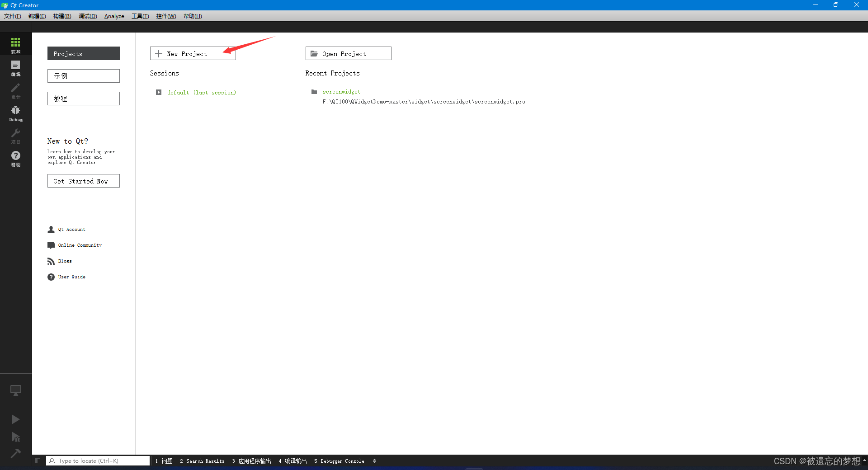The image size is (868, 470).
Task: Click the Qt Creator title bar logo
Action: (x=5, y=5)
